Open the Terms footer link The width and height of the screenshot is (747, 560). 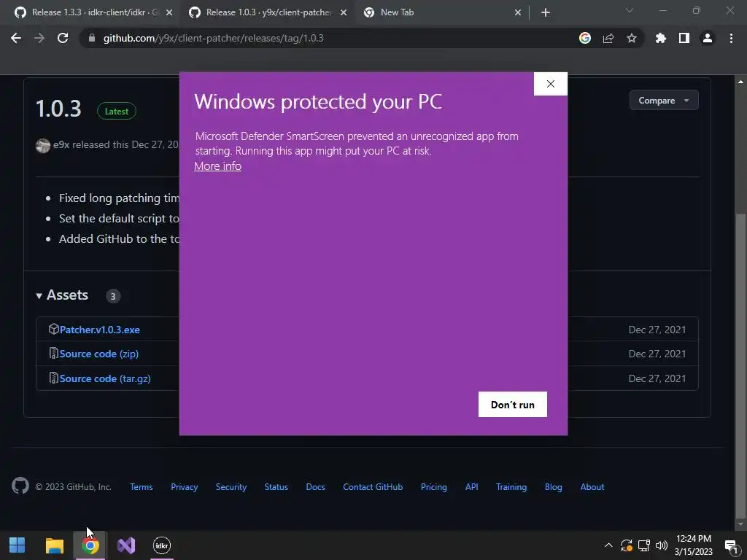[142, 486]
